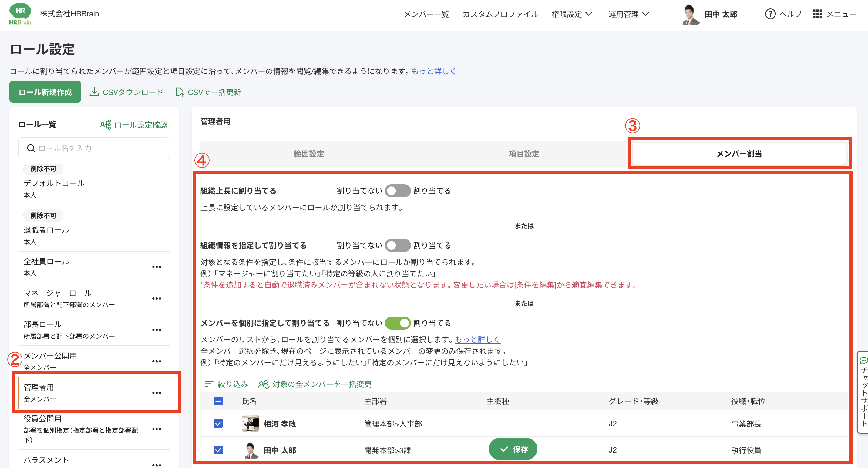Open ロール設定確認 via its icon
The height and width of the screenshot is (468, 868).
coord(105,125)
